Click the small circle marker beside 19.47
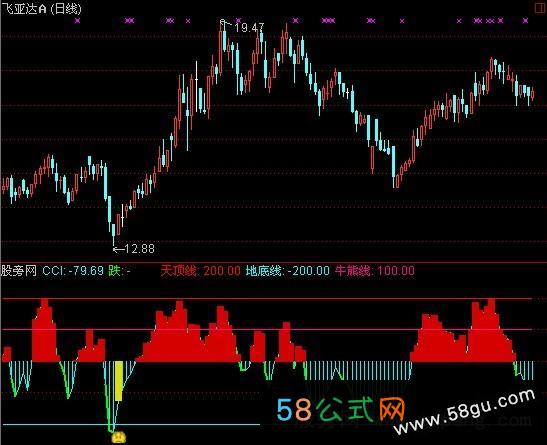Image resolution: width=547 pixels, height=445 pixels. coord(223,22)
